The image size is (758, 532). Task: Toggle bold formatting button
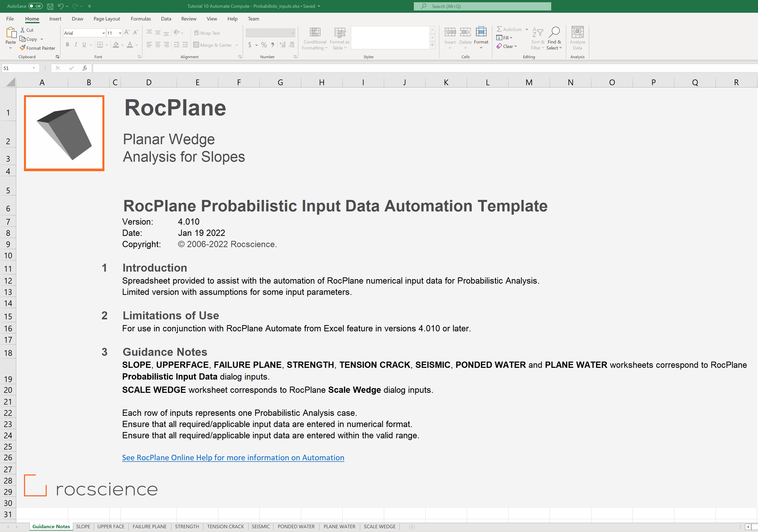(67, 44)
